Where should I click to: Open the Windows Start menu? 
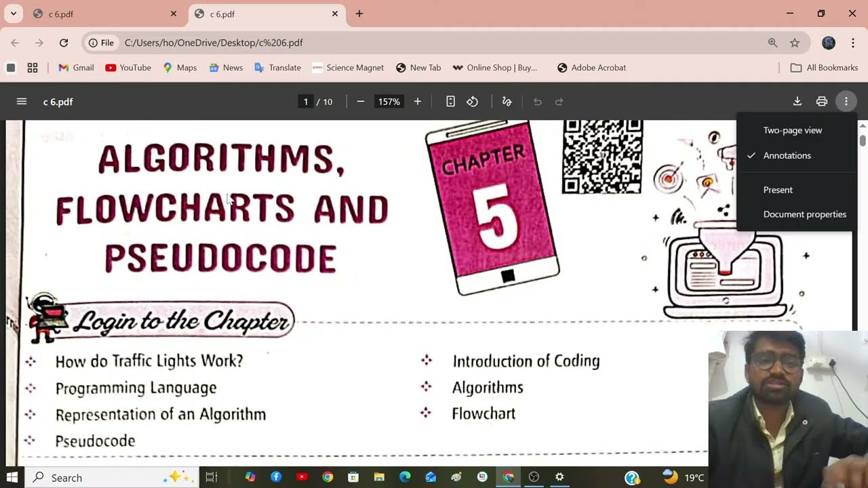[12, 477]
